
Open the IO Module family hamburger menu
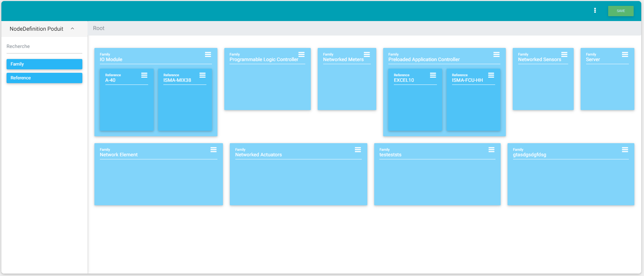(x=208, y=55)
